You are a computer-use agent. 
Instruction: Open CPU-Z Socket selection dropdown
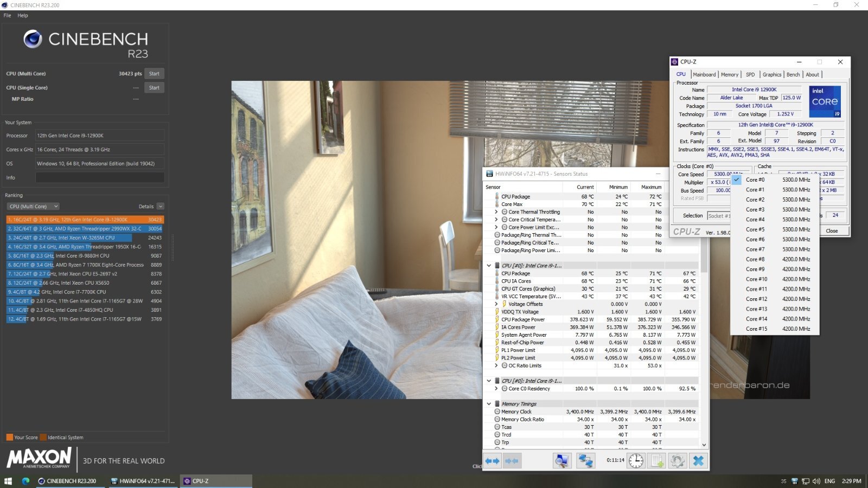click(x=719, y=216)
